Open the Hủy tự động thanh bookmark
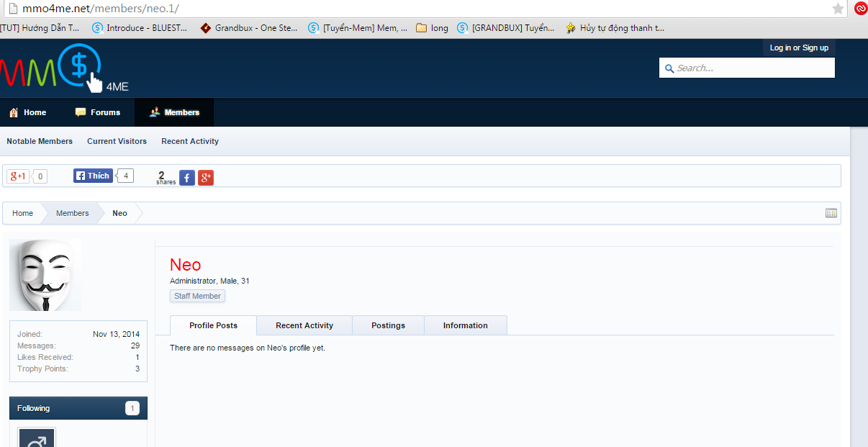Screen dimensions: 868x447 pyautogui.click(x=615, y=28)
